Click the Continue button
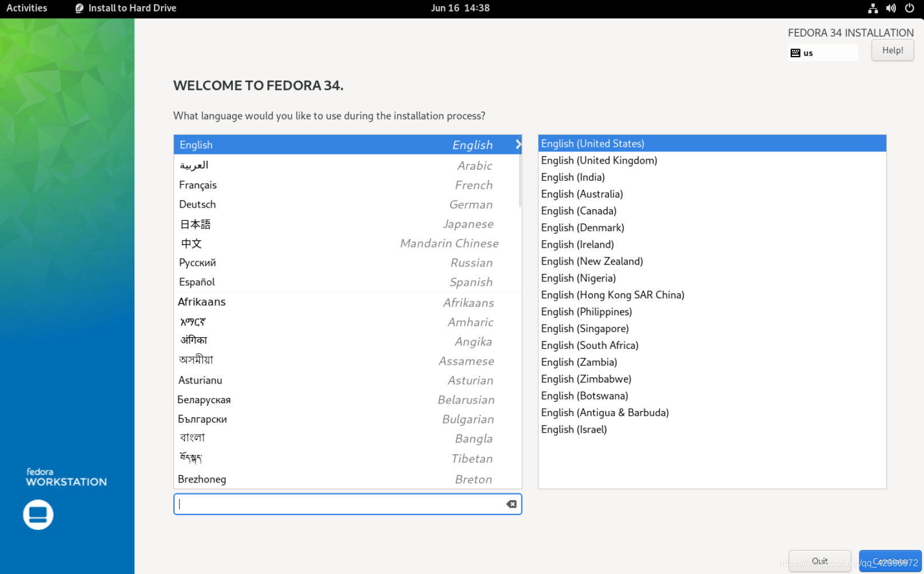Screen dimensions: 924x574 [890, 561]
